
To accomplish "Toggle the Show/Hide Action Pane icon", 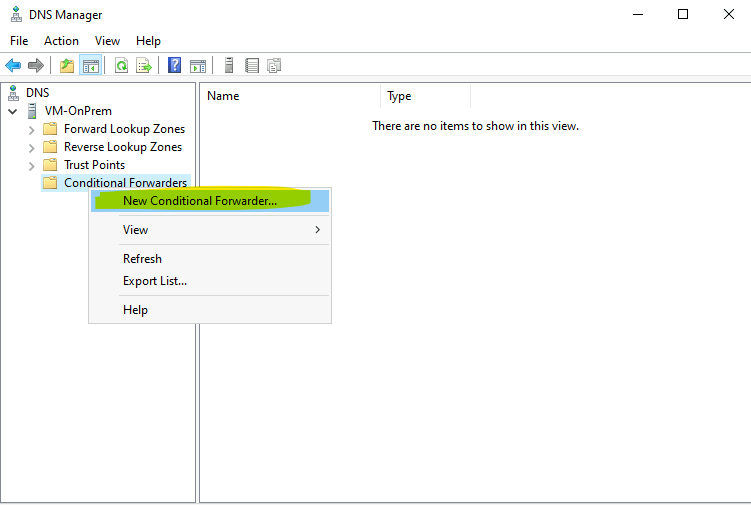I will coord(198,65).
